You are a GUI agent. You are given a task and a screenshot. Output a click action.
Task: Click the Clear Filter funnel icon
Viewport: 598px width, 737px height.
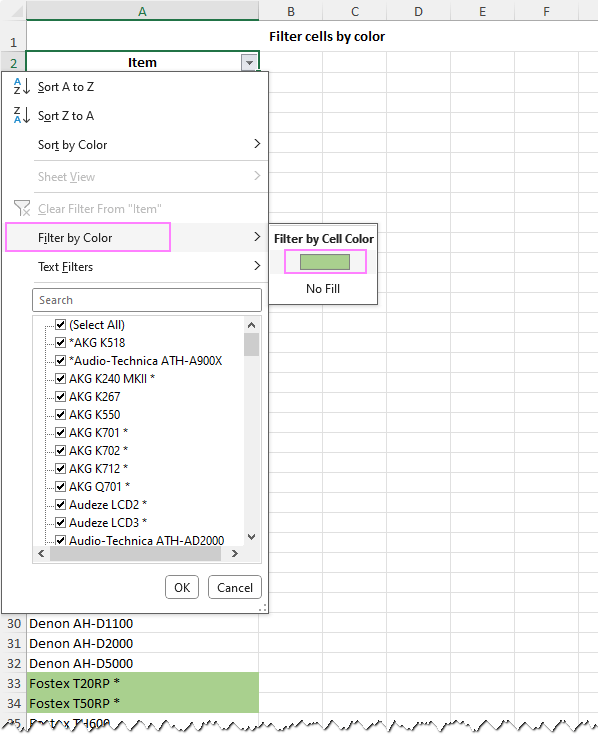[22, 208]
